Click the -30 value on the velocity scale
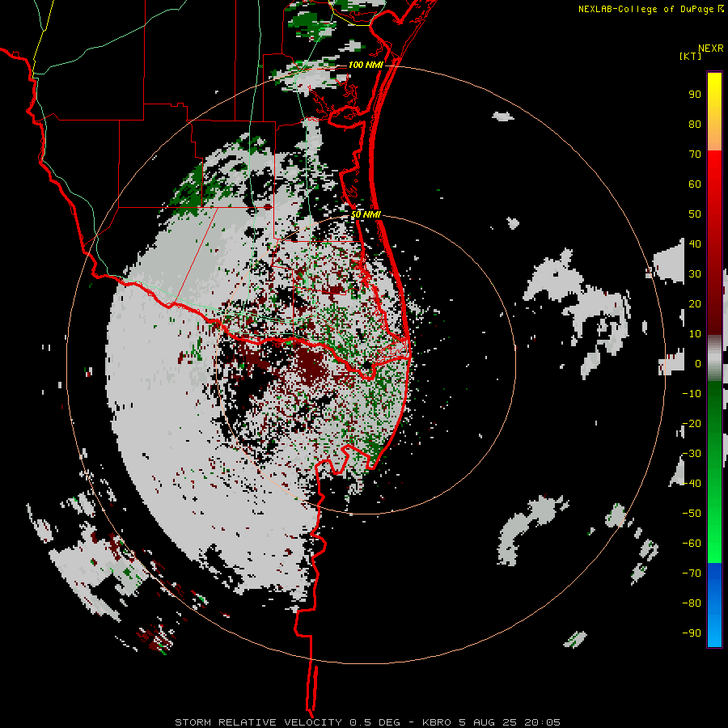The width and height of the screenshot is (728, 728). (x=692, y=454)
